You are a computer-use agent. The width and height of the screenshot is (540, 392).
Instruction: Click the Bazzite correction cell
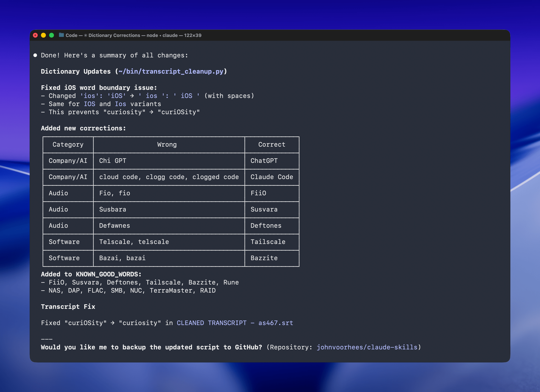click(x=264, y=258)
